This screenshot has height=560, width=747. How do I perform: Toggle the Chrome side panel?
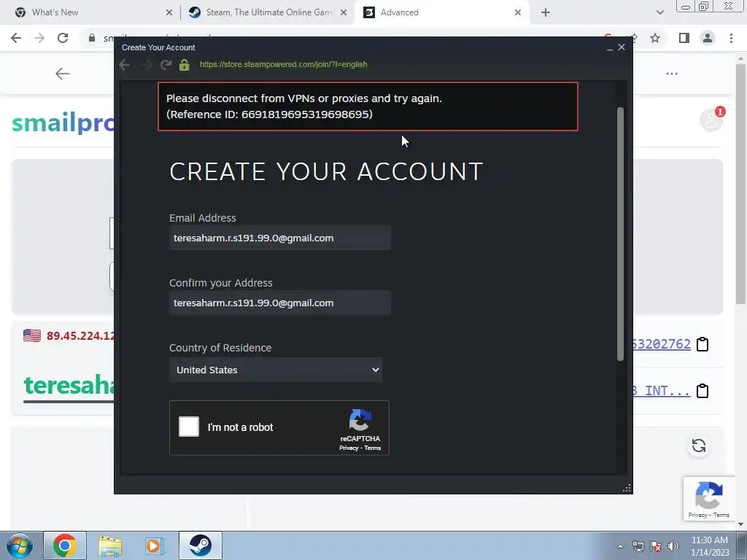click(x=684, y=38)
